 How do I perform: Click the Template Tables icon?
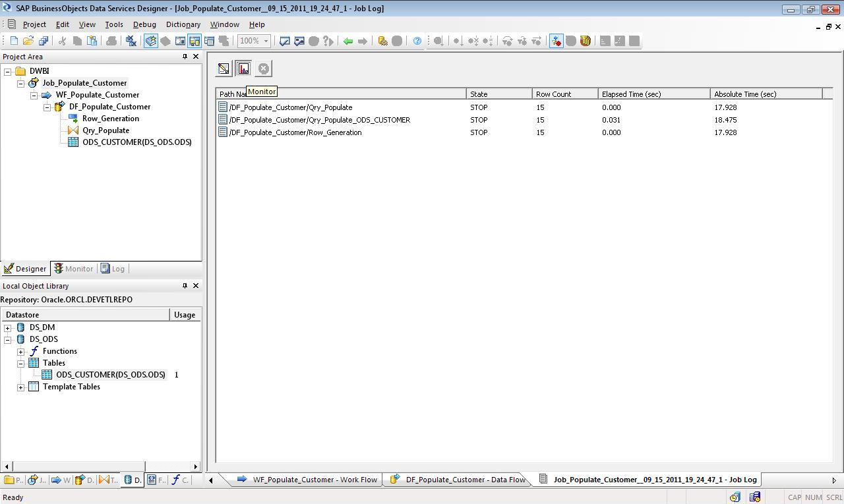34,387
